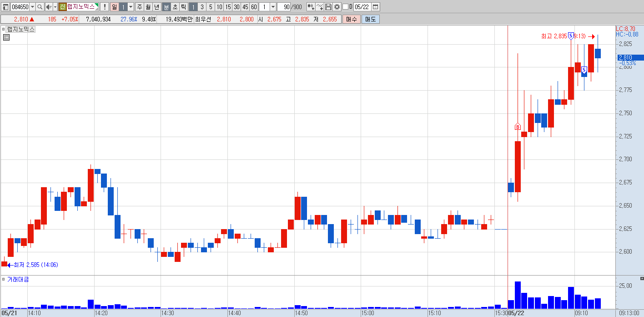Open the calendar date picker icon
This screenshot has height=317, width=644.
point(376,7)
